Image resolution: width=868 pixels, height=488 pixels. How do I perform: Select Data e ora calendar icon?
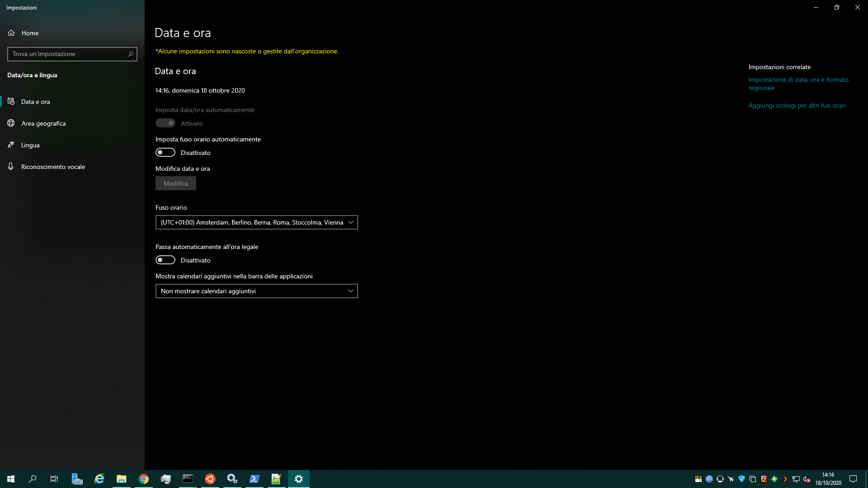pyautogui.click(x=11, y=102)
